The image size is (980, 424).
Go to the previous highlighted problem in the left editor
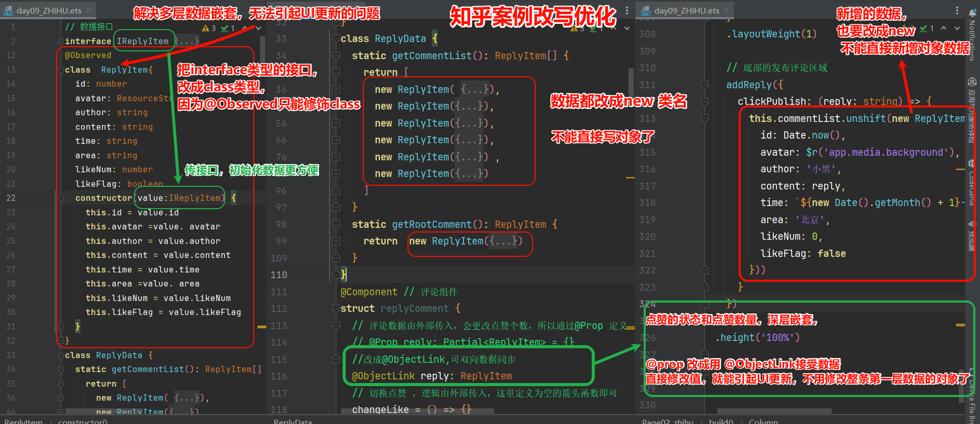point(244,28)
